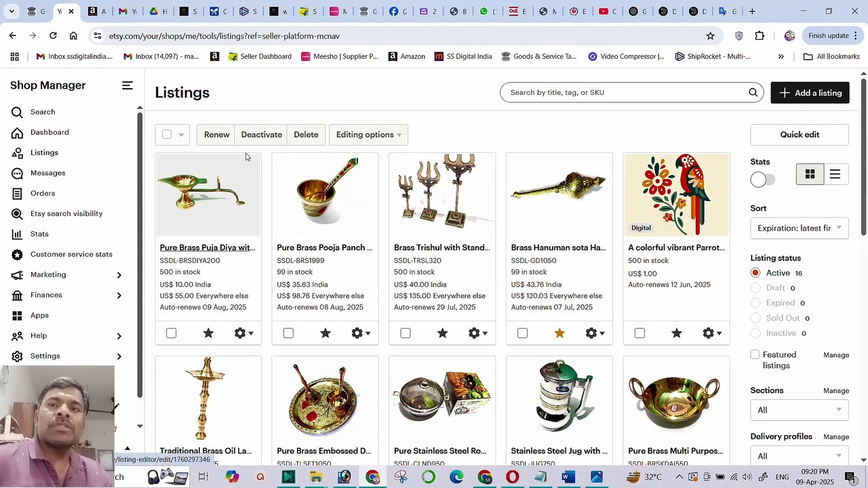Select checkbox for Brass Trishul with Stand listing
The width and height of the screenshot is (868, 488).
coord(406,333)
